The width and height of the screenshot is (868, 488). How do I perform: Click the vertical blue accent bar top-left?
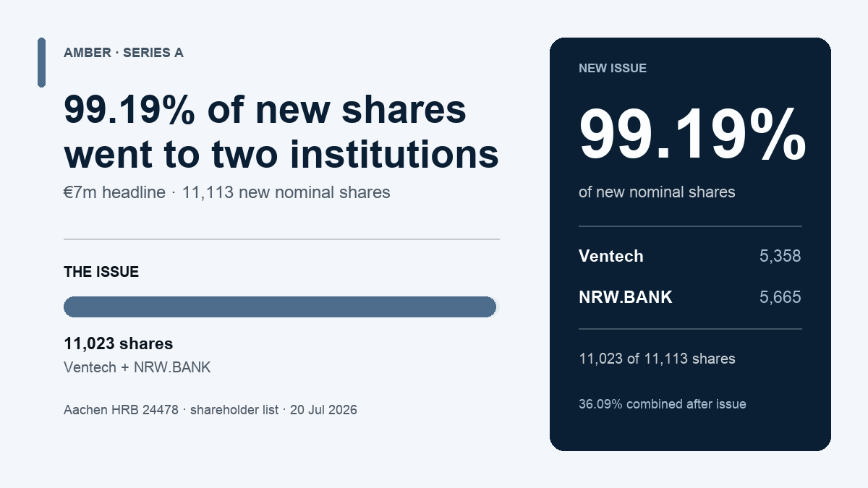click(41, 63)
